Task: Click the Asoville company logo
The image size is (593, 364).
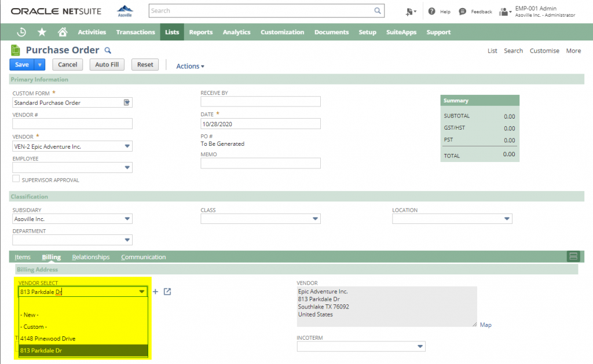Action: tap(125, 10)
